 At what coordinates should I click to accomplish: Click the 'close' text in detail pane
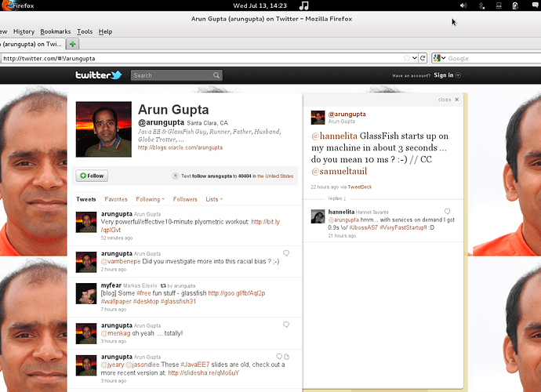click(x=445, y=100)
